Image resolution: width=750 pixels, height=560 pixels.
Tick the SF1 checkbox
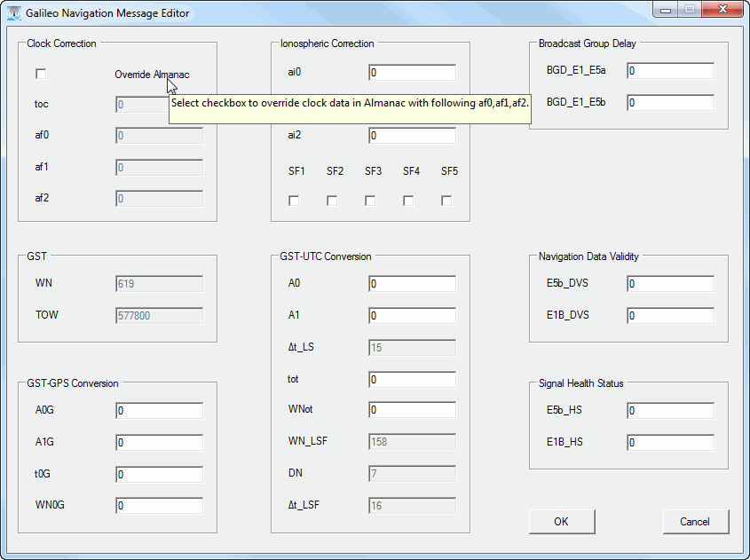pyautogui.click(x=294, y=201)
